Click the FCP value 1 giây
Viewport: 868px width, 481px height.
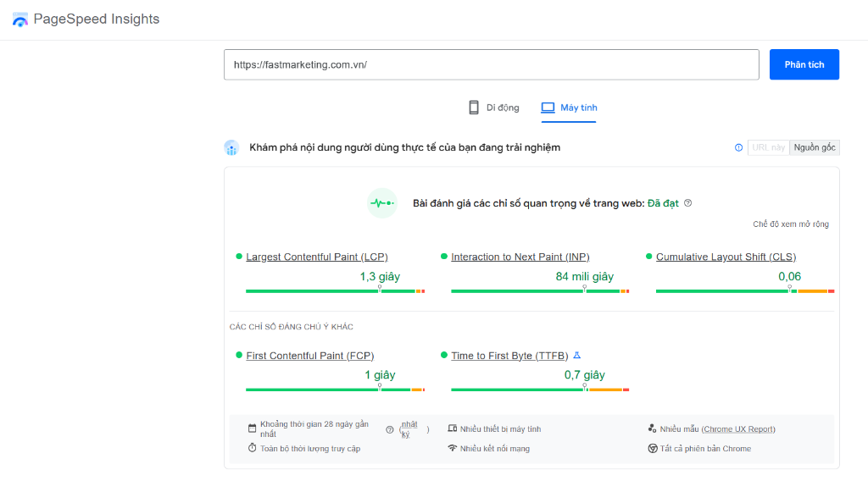380,375
